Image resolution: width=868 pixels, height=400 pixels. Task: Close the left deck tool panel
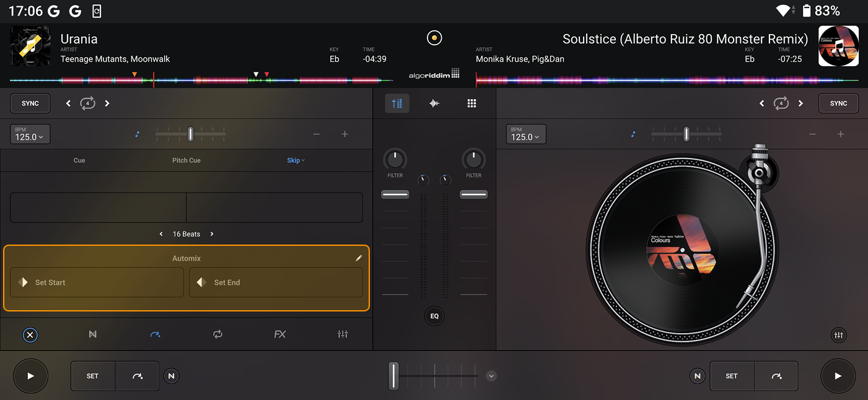[30, 335]
